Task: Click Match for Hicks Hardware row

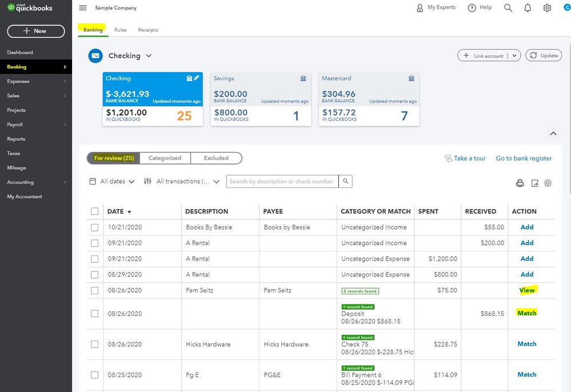Action: point(526,344)
